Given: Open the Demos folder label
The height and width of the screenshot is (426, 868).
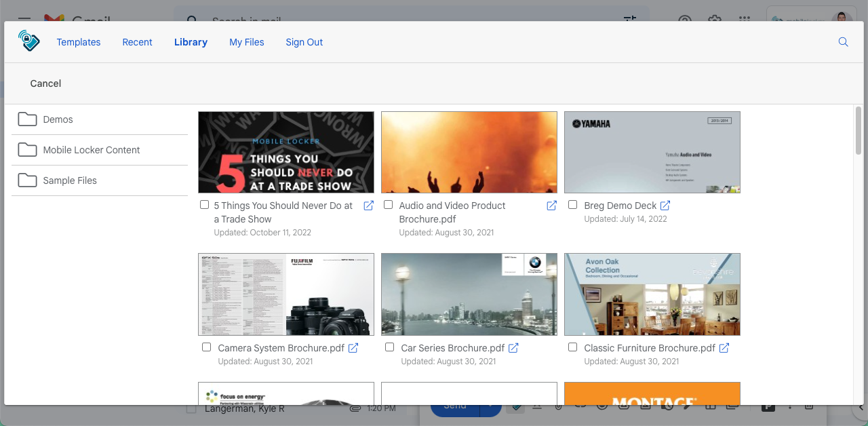Looking at the screenshot, I should point(58,119).
